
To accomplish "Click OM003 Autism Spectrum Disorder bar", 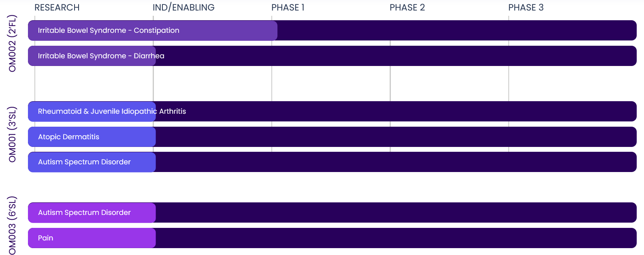I will [92, 212].
